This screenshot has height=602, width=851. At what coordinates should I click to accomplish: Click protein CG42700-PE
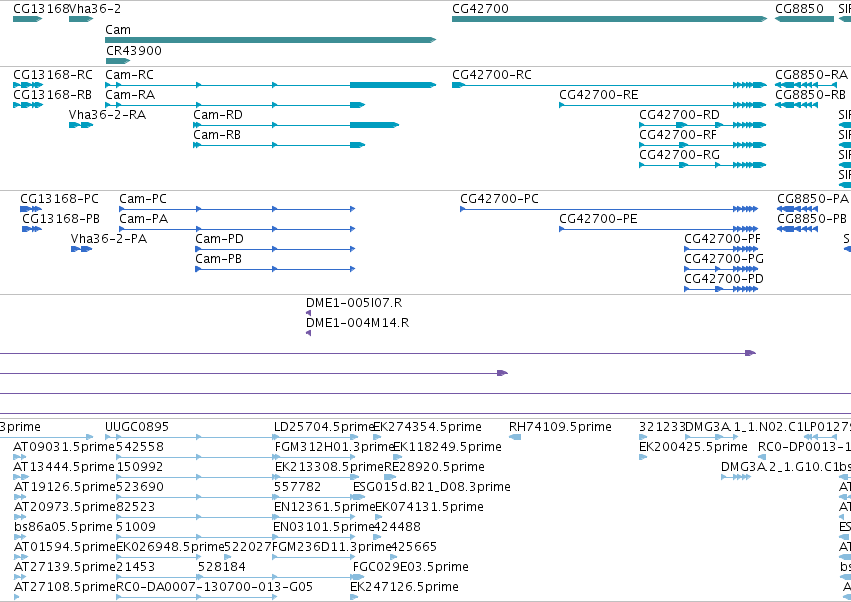point(658,229)
